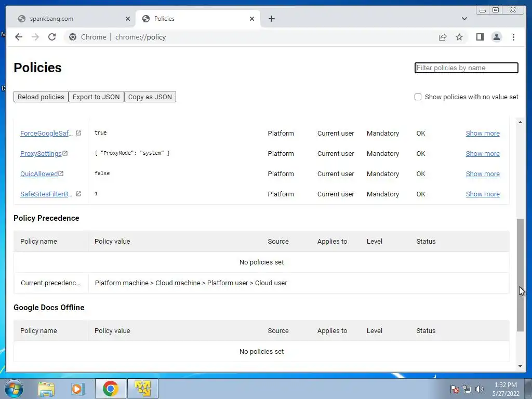The width and height of the screenshot is (532, 399).
Task: Open Chrome's three-dot menu
Action: (513, 37)
